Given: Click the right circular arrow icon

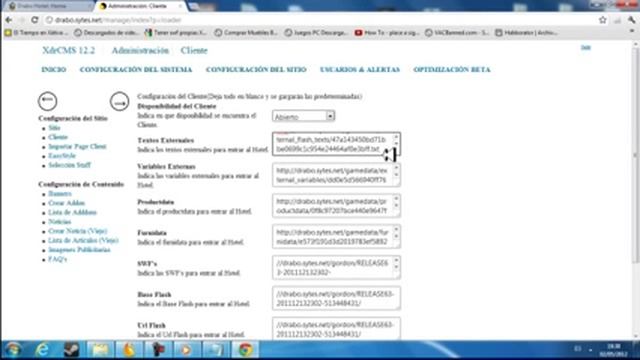Looking at the screenshot, I should (x=119, y=101).
